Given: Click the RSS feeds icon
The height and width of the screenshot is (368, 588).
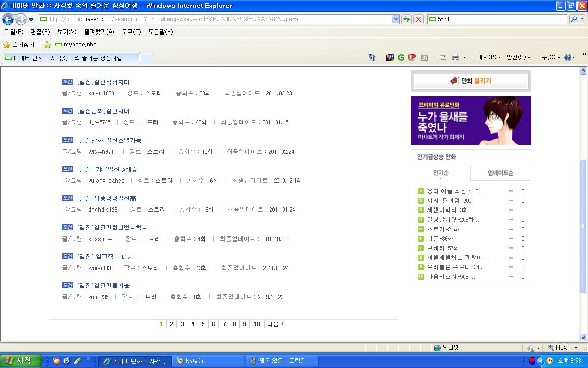Looking at the screenshot, I should coord(424,57).
